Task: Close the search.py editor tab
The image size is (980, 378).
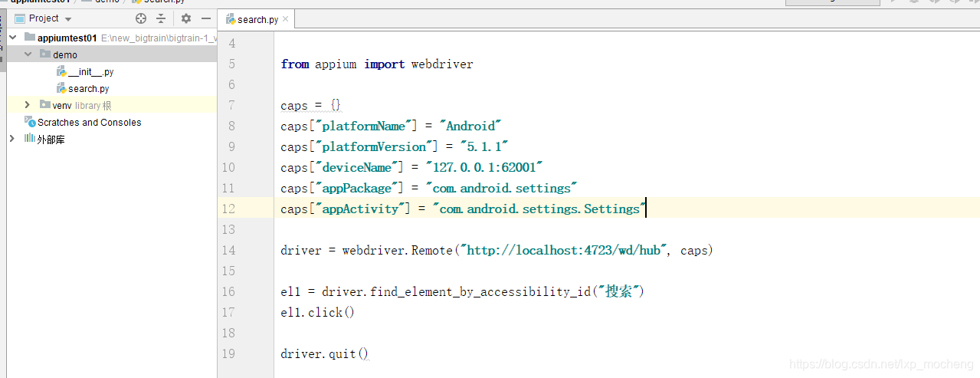Action: pyautogui.click(x=286, y=20)
